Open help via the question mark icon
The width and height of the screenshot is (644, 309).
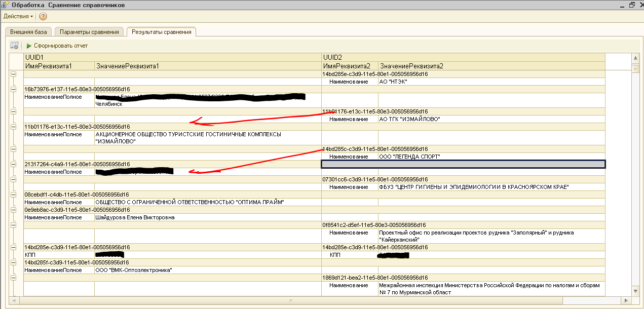(43, 16)
